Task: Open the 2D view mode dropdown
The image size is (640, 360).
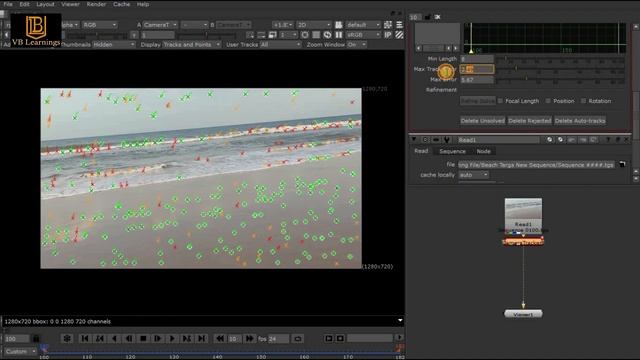Action: [313, 25]
